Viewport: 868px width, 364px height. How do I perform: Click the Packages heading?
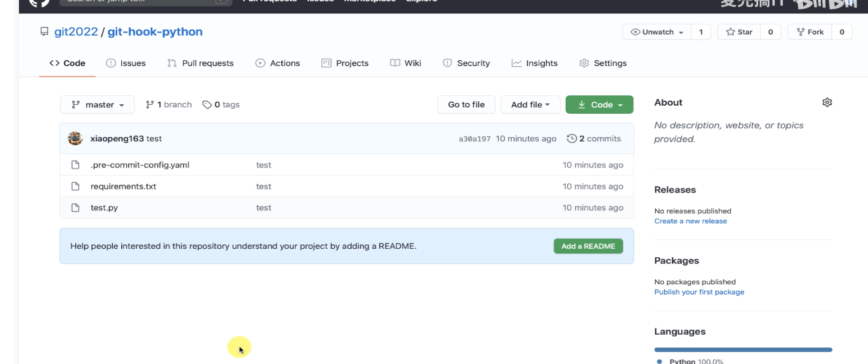click(676, 261)
